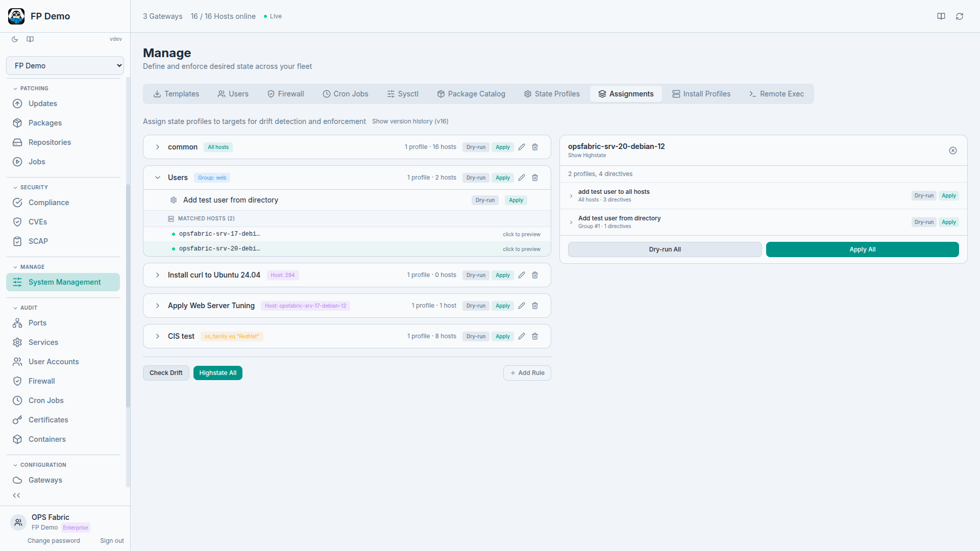Show version history (v16) link
980x551 pixels.
pos(410,121)
